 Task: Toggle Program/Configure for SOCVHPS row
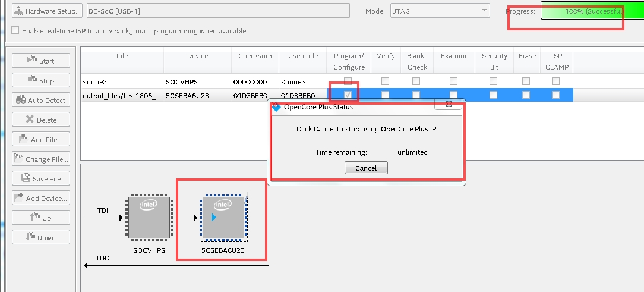tap(348, 81)
